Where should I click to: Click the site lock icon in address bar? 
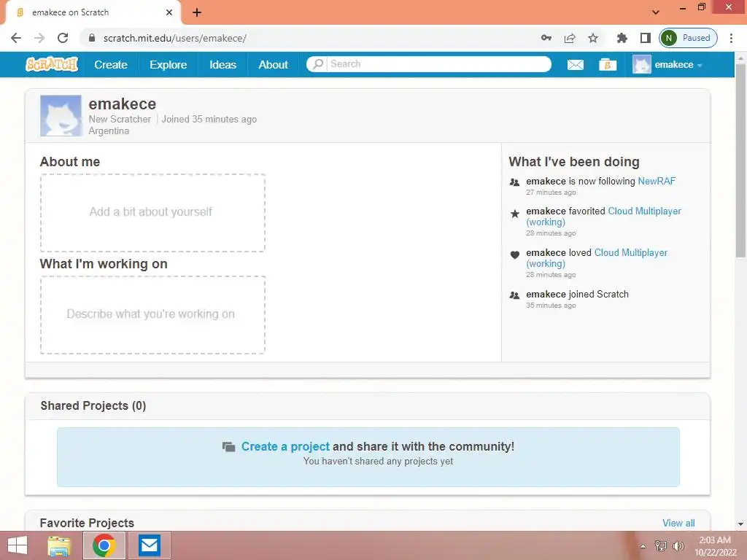pyautogui.click(x=92, y=38)
